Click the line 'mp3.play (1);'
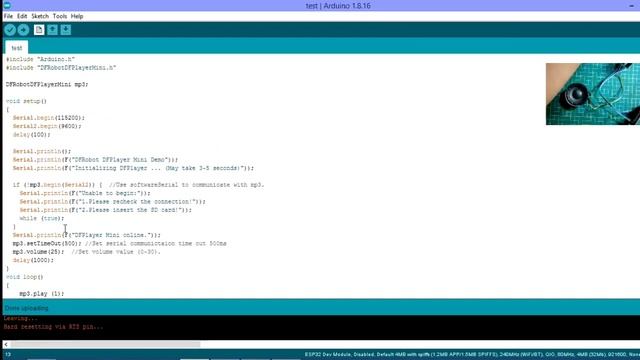 pyautogui.click(x=42, y=294)
